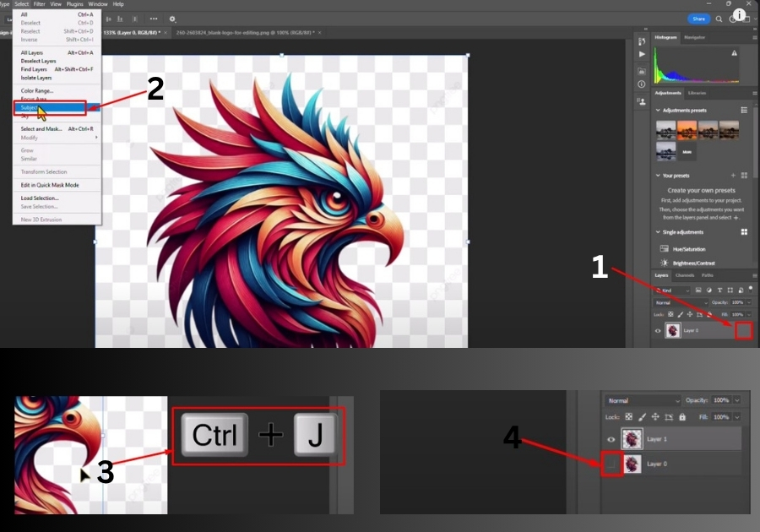This screenshot has width=760, height=532.
Task: Open Fill arrow in the Layer 1 panel
Action: (736, 416)
